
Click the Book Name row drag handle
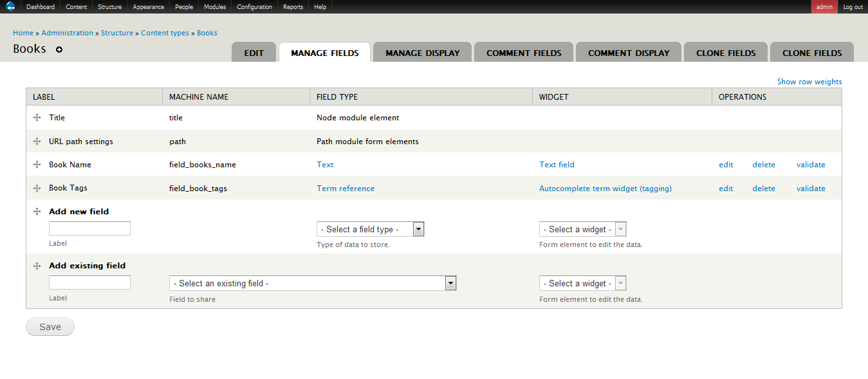click(37, 165)
